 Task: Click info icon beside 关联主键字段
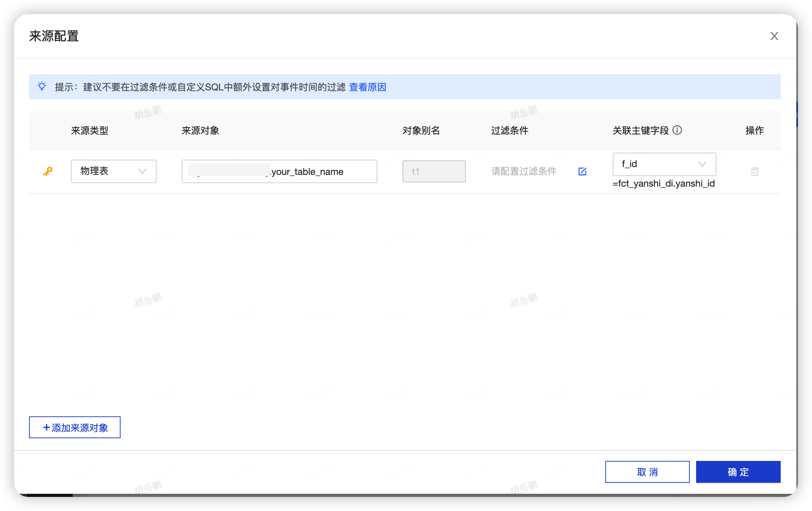coord(677,130)
